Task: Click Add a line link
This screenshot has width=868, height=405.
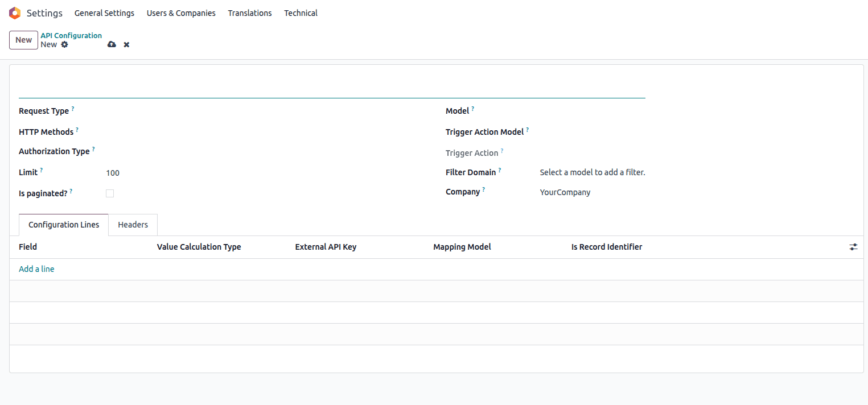Action: [x=36, y=269]
